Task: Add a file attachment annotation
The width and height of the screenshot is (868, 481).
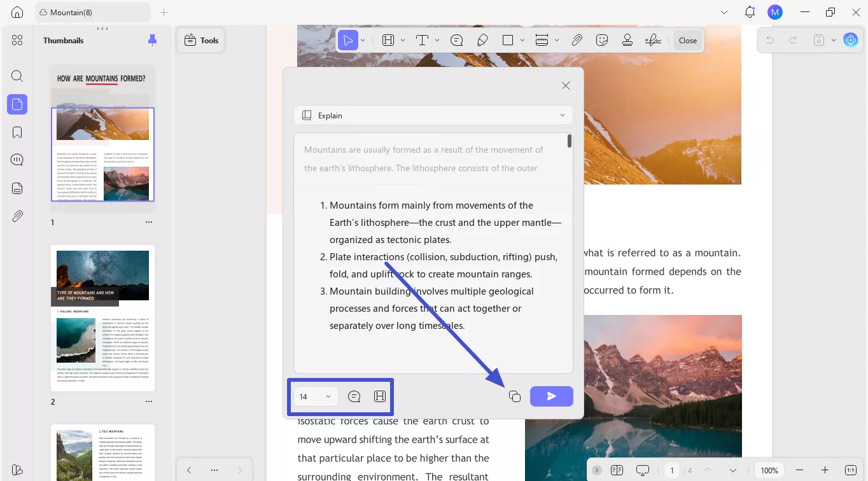Action: coord(577,40)
